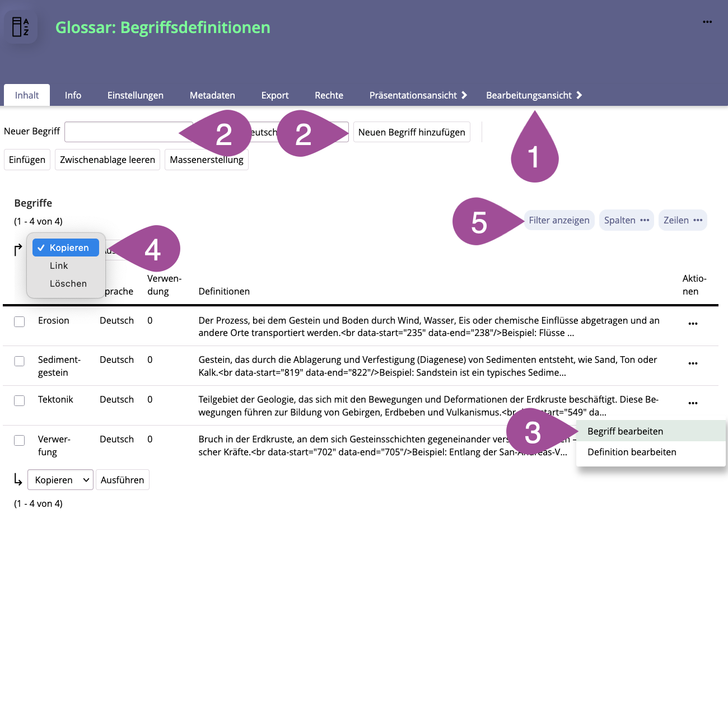Open actions menu for Erosion row

click(x=693, y=324)
